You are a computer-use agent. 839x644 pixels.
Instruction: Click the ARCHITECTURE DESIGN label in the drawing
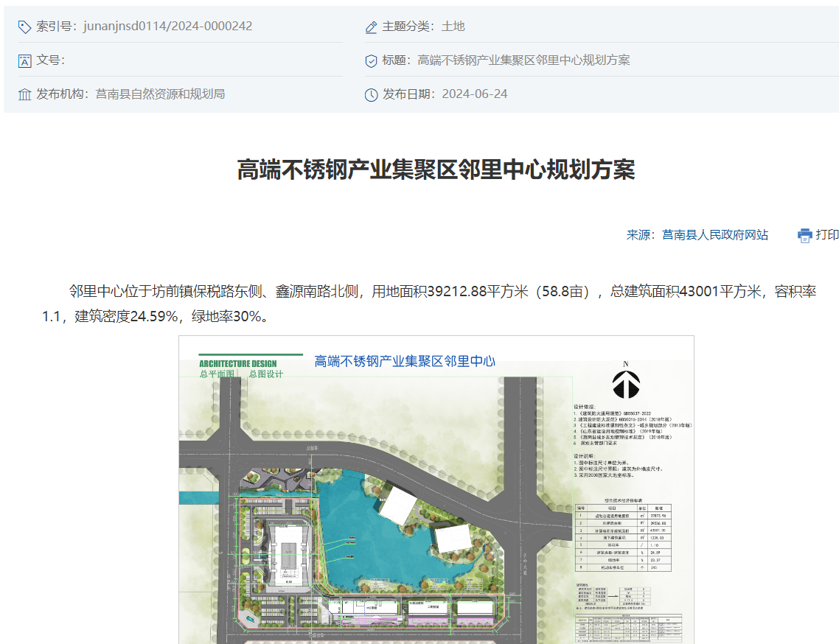237,363
